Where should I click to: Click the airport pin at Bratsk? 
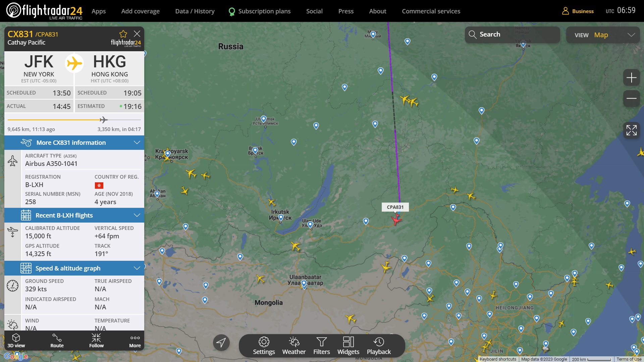[x=255, y=150]
